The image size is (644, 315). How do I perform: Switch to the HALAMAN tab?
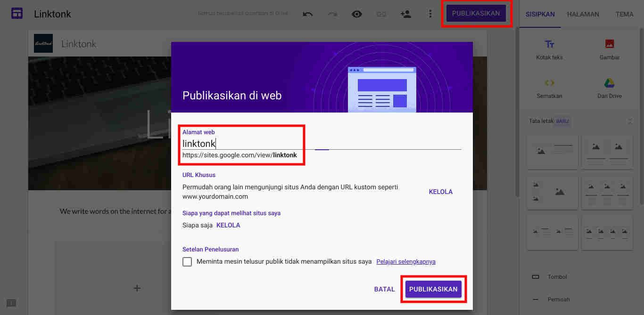[583, 14]
